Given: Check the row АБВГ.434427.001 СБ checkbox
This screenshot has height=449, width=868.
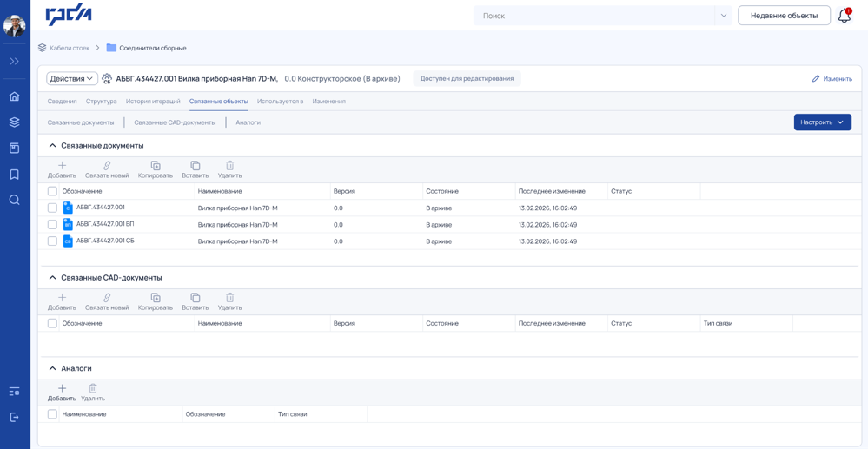Looking at the screenshot, I should pyautogui.click(x=52, y=241).
